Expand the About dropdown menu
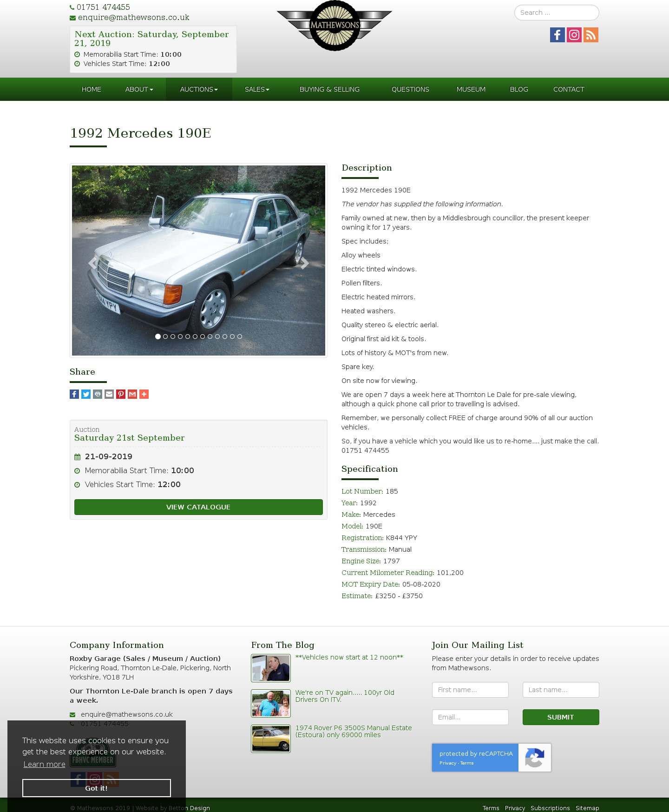 click(x=139, y=89)
